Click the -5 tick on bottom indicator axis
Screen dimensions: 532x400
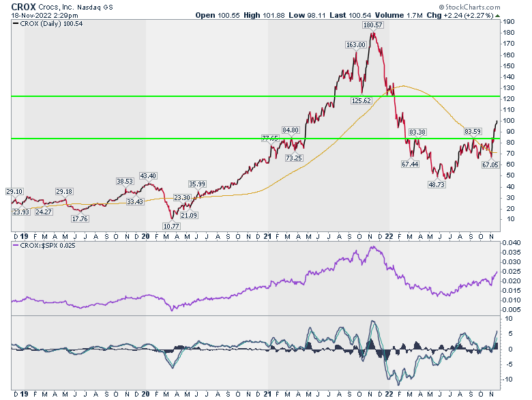[509, 365]
